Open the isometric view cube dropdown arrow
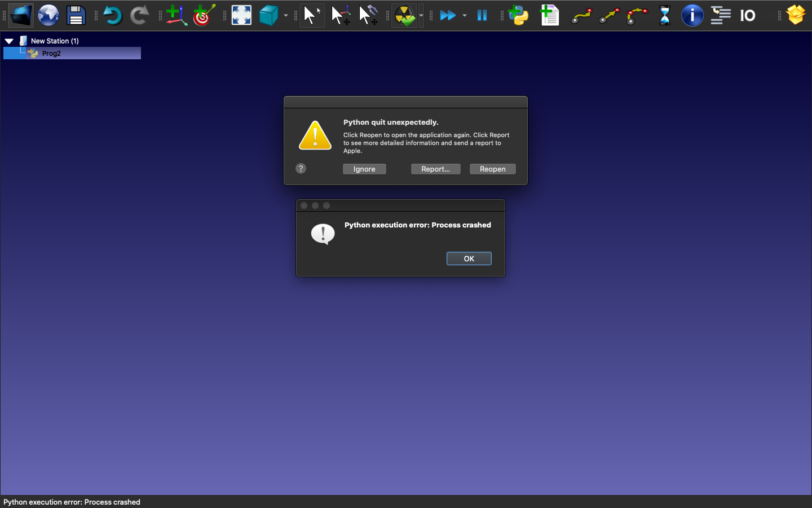 point(286,16)
